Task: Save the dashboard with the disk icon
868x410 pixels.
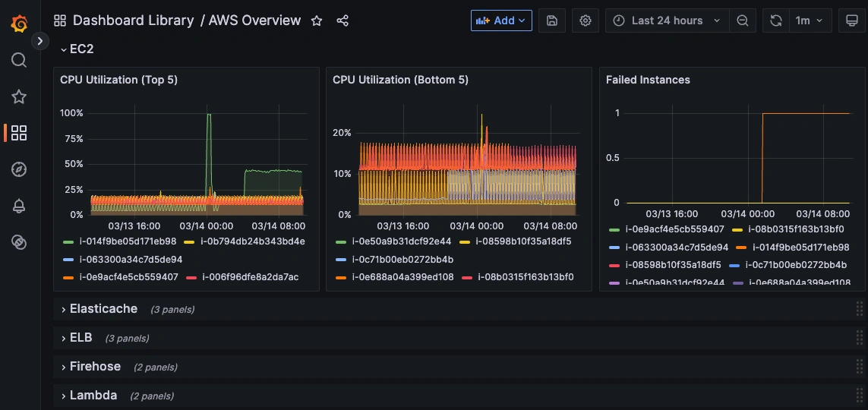Action: coord(552,20)
